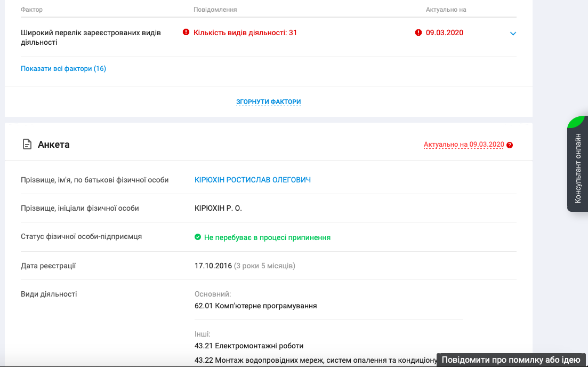Click the red warning icon beside activity count
Screen dimensions: 588x367
[x=186, y=33]
